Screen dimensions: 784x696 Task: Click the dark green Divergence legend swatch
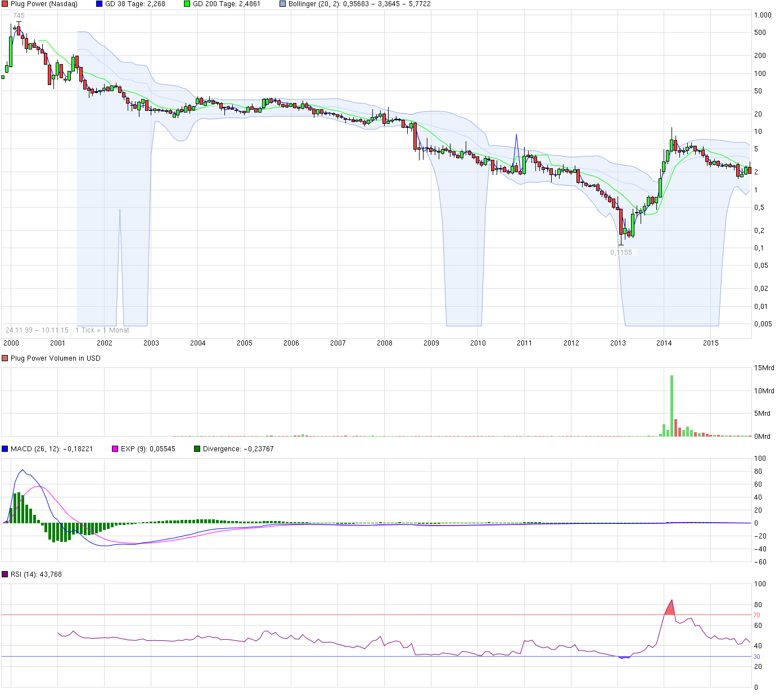coord(197,449)
